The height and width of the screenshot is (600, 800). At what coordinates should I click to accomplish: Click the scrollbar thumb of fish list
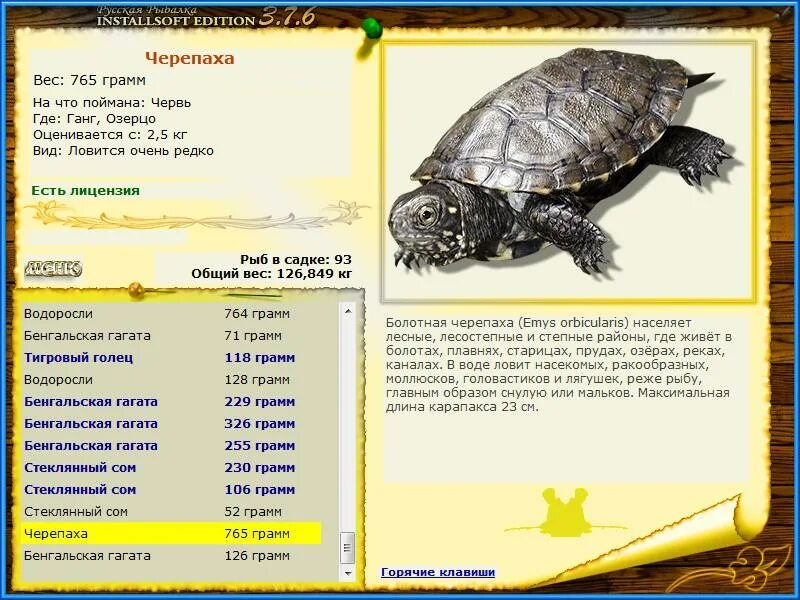(348, 548)
